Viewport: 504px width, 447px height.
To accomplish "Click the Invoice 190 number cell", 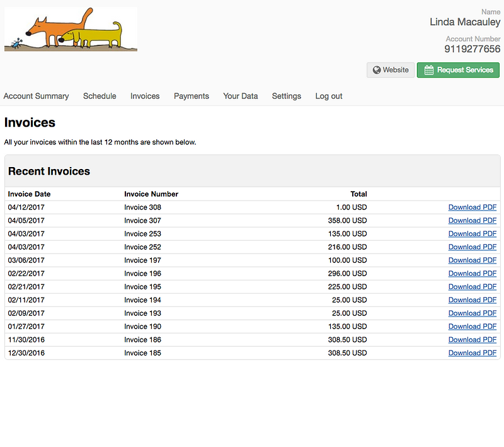I will tap(143, 327).
